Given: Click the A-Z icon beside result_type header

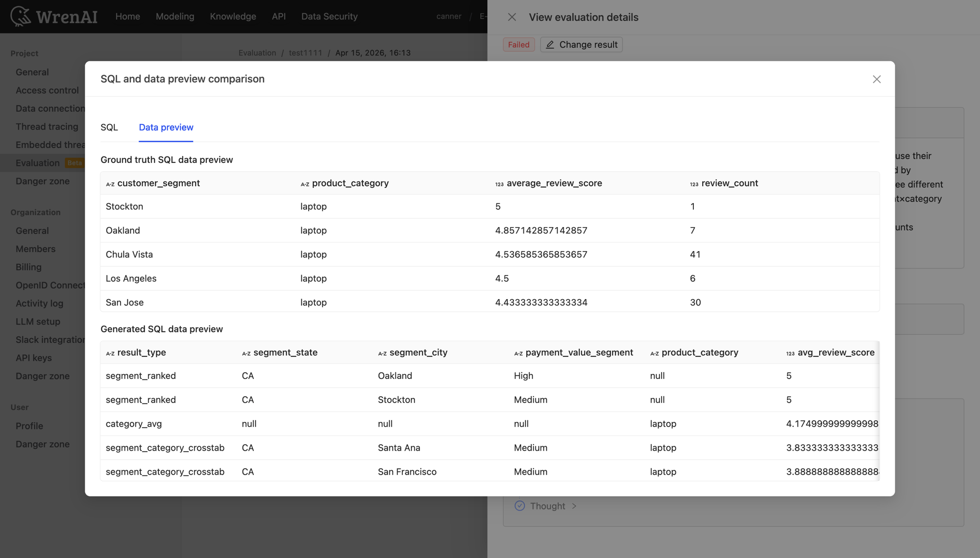Looking at the screenshot, I should click(x=110, y=353).
